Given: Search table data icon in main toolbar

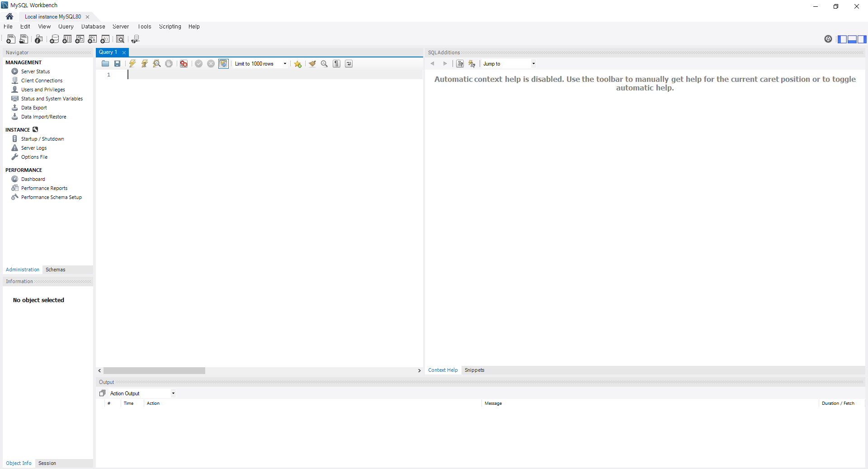Looking at the screenshot, I should (120, 39).
